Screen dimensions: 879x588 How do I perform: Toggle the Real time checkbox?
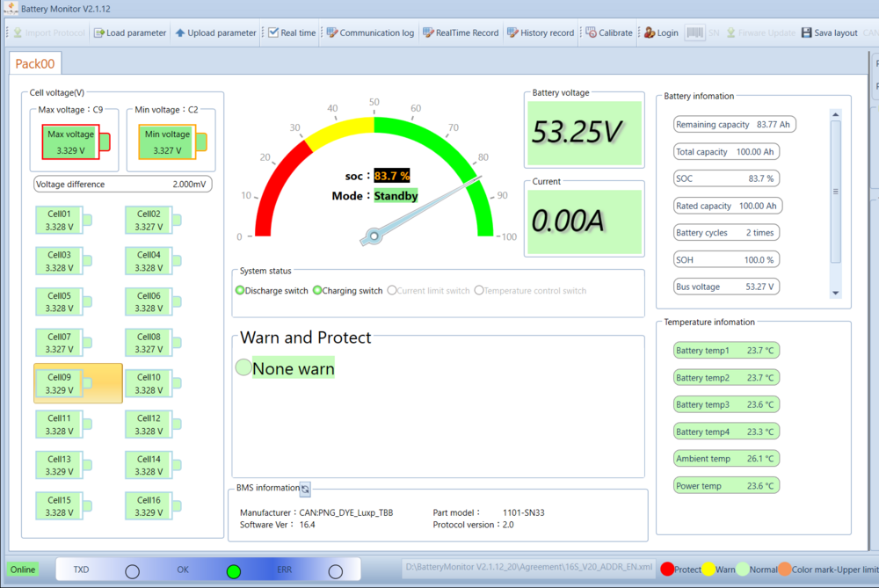[273, 33]
